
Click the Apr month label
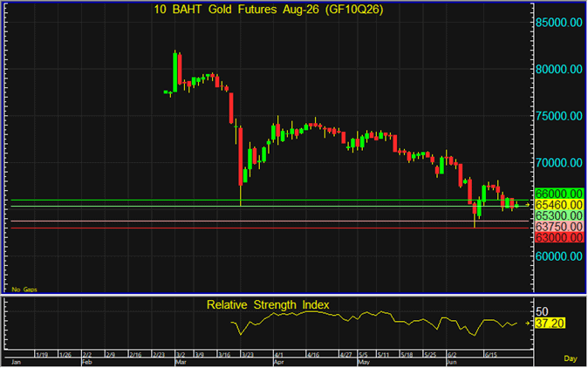click(279, 362)
